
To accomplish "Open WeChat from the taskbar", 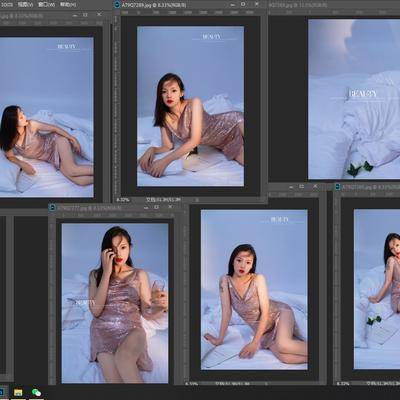I will point(36,392).
